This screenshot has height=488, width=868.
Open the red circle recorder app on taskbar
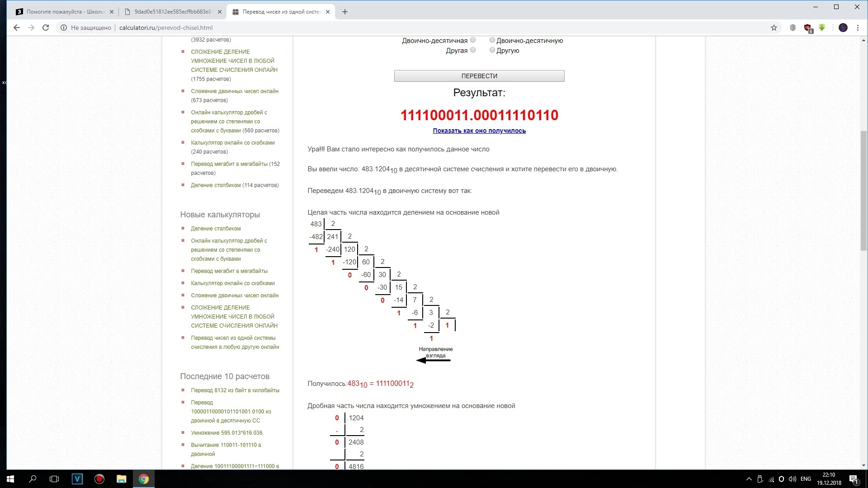(99, 479)
